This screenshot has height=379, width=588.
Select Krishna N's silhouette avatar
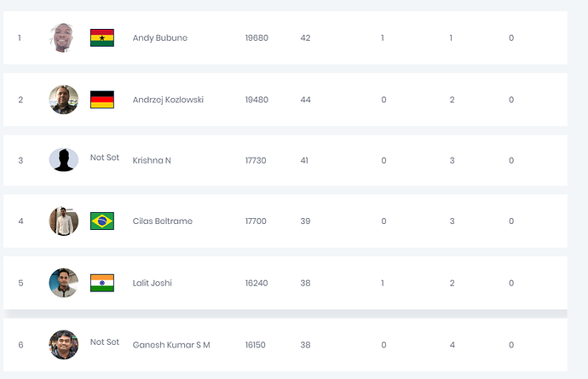[x=64, y=160]
